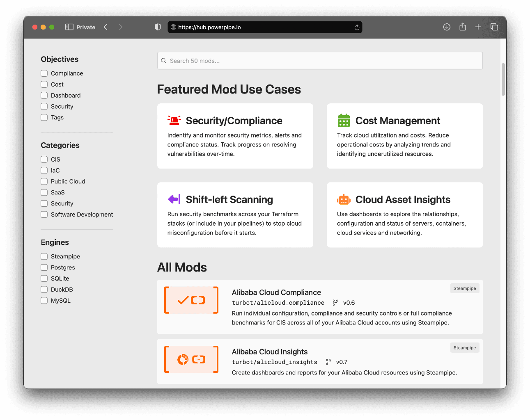Reload the page using the refresh icon
The width and height of the screenshot is (530, 420).
point(357,27)
